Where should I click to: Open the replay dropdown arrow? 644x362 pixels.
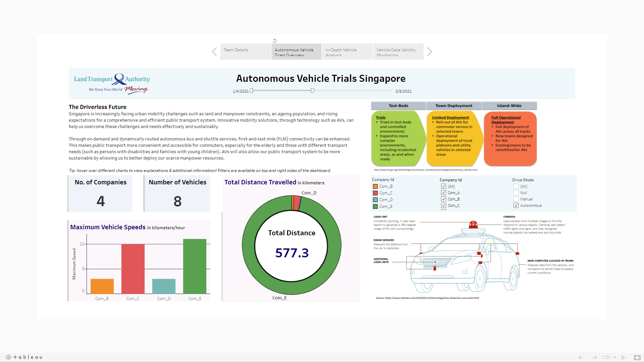click(x=615, y=357)
